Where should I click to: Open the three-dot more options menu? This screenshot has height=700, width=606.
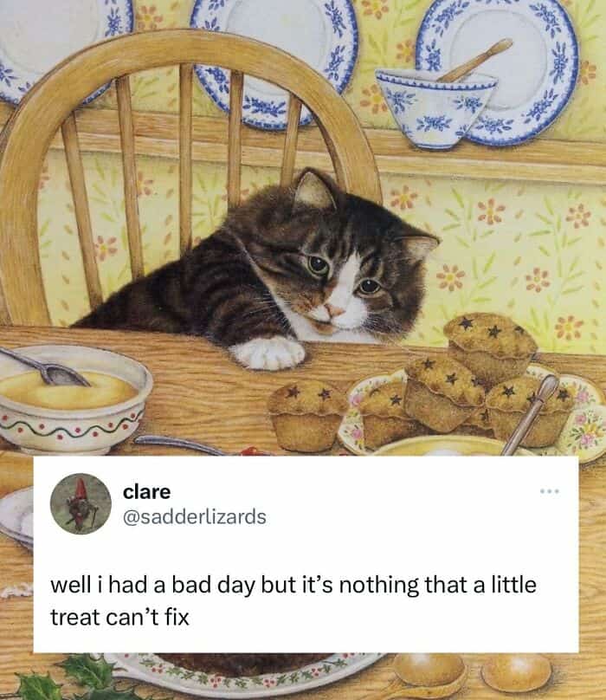click(x=550, y=491)
